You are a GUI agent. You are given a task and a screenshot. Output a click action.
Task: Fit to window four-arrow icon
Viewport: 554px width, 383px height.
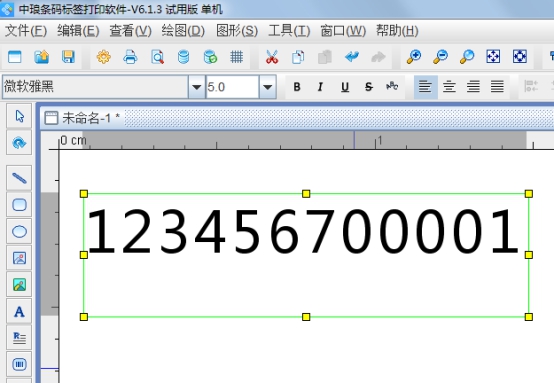click(x=493, y=57)
